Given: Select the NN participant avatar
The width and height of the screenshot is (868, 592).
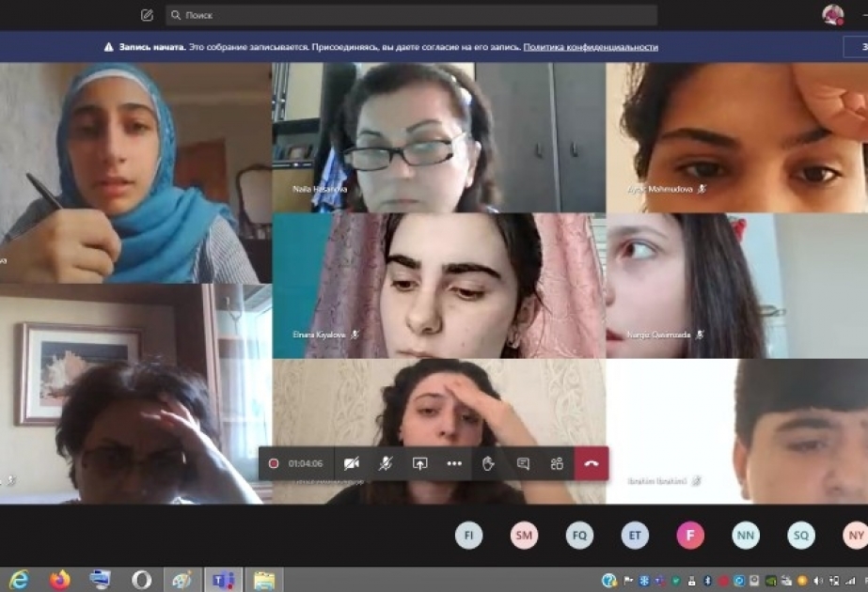Looking at the screenshot, I should click(746, 535).
